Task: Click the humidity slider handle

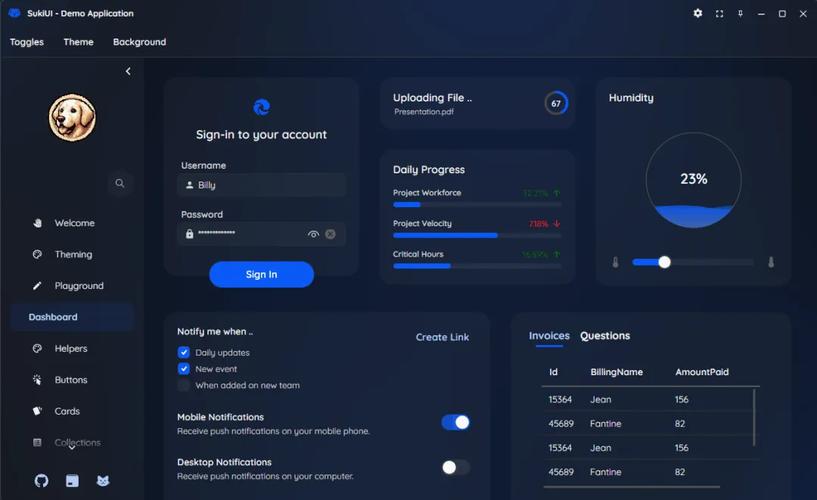Action: 664,262
